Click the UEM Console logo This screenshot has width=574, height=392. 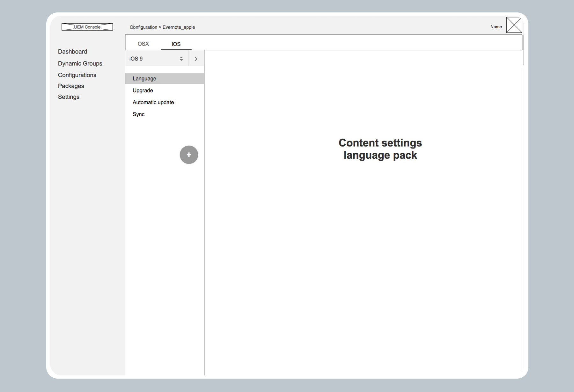pos(87,27)
